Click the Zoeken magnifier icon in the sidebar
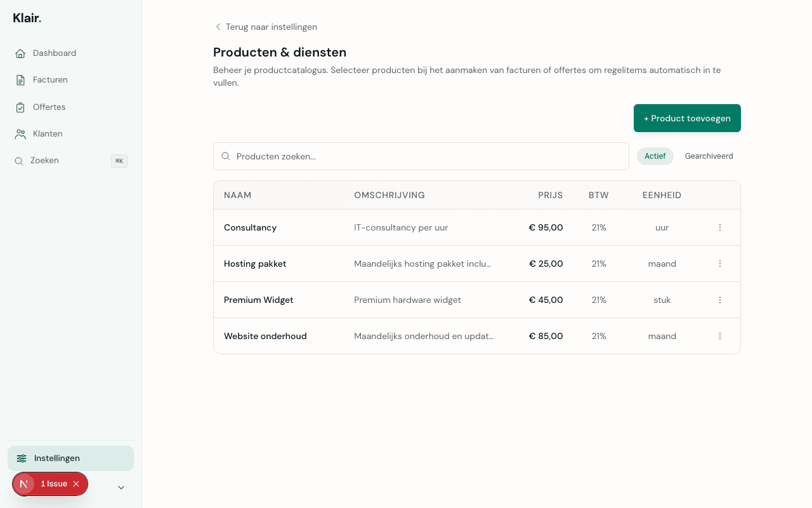This screenshot has width=812, height=508. [20, 161]
